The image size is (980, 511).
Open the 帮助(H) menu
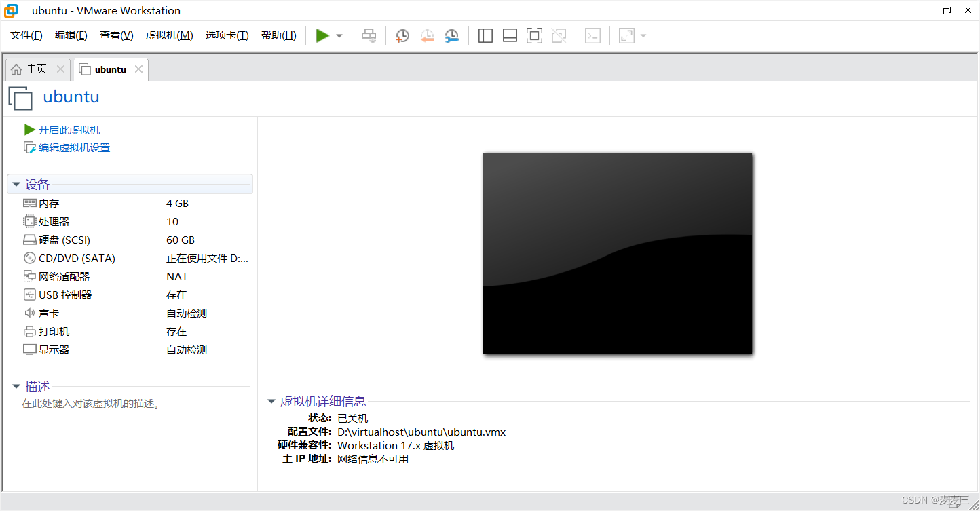[x=279, y=35]
